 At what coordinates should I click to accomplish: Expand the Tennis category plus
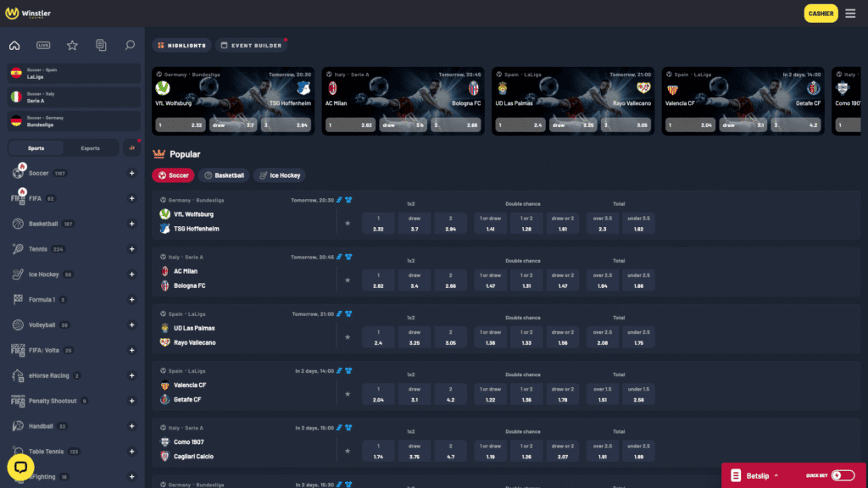click(131, 249)
